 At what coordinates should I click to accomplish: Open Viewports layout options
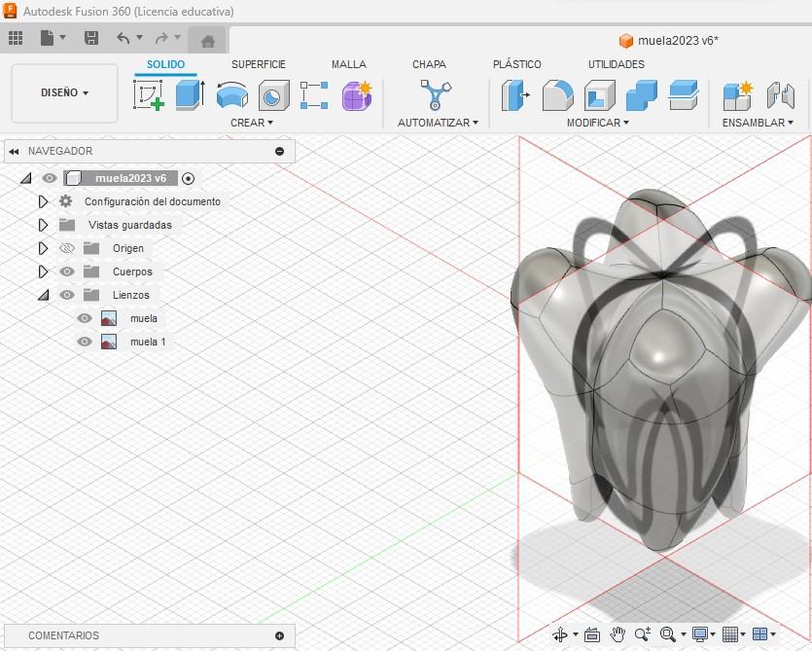click(759, 633)
